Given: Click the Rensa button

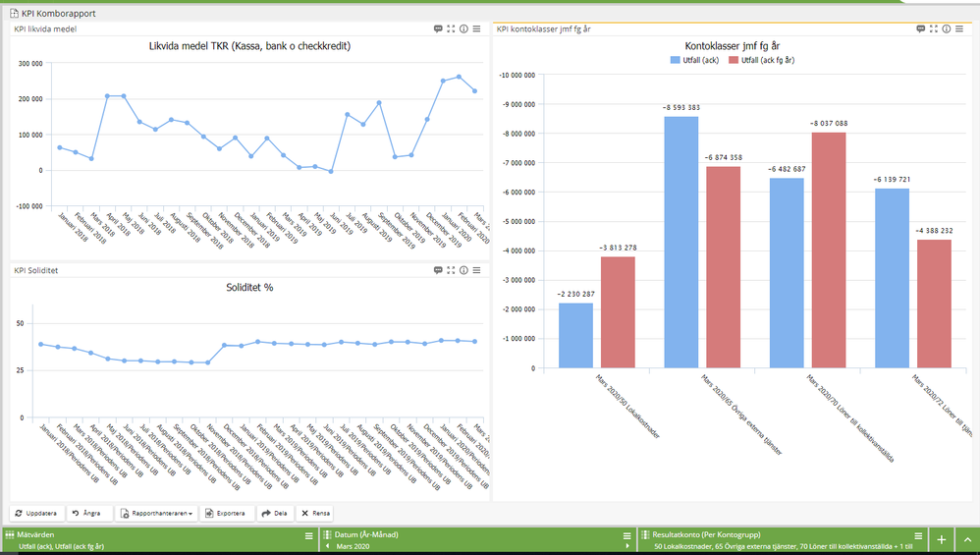Looking at the screenshot, I should click(x=315, y=513).
